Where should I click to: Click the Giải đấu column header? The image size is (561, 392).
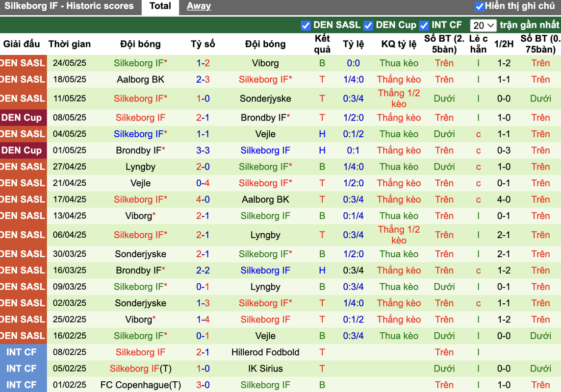(22, 44)
